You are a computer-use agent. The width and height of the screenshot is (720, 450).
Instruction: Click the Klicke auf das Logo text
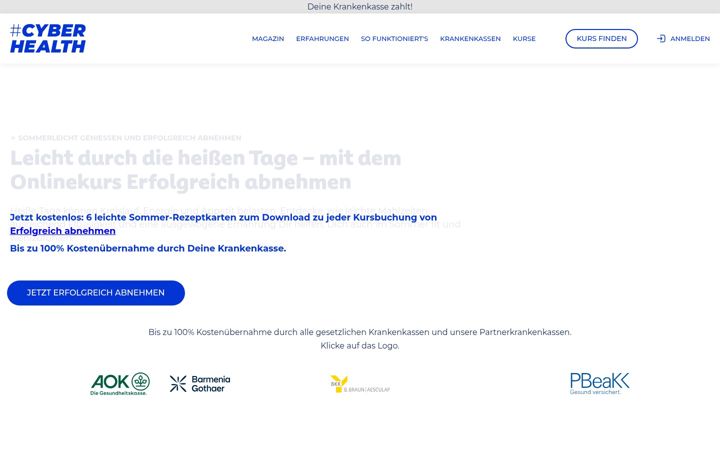pyautogui.click(x=360, y=346)
